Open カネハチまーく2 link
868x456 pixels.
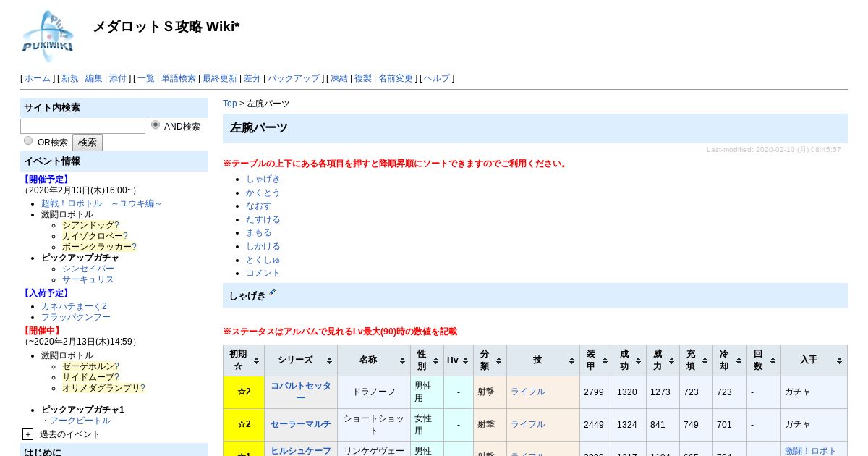tap(74, 306)
